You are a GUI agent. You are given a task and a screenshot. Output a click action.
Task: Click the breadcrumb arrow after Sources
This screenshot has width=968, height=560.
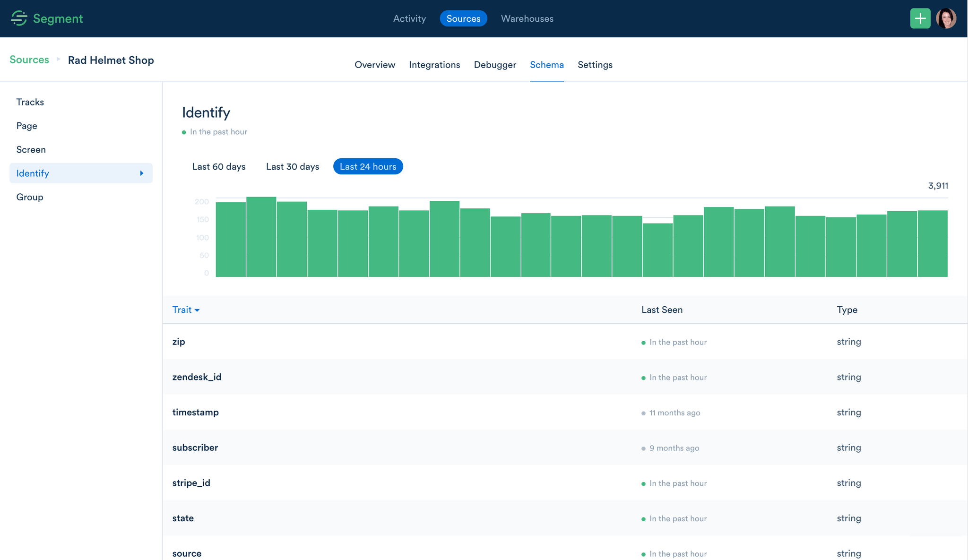coord(58,60)
